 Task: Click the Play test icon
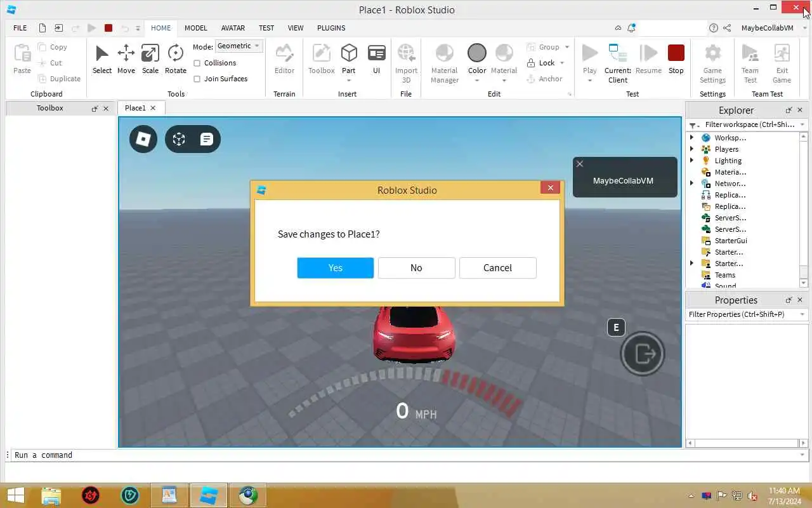click(x=590, y=54)
